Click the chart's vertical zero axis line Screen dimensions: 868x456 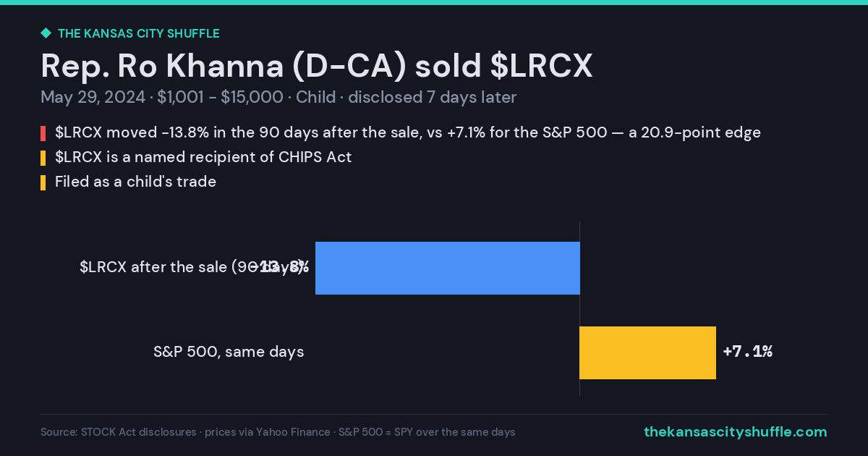tap(579, 309)
